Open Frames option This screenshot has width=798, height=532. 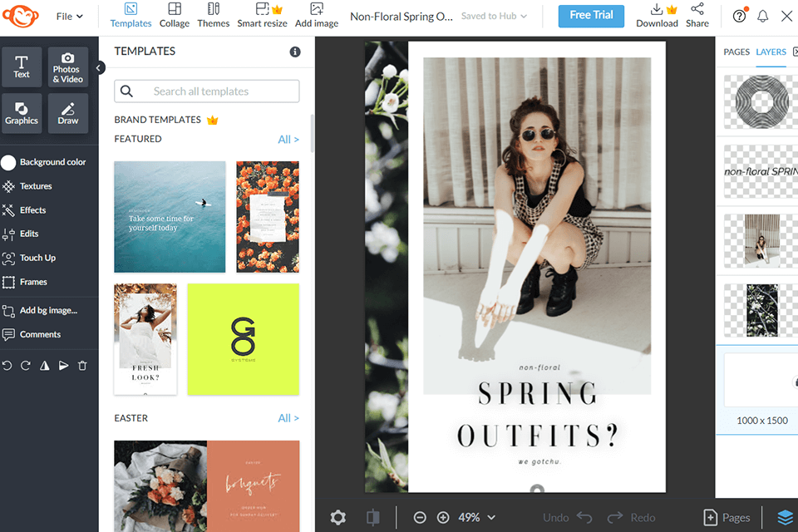pos(25,282)
